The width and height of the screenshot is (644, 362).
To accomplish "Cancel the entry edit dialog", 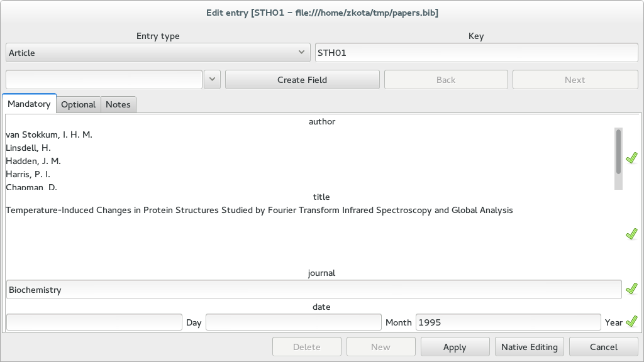I will click(x=603, y=347).
